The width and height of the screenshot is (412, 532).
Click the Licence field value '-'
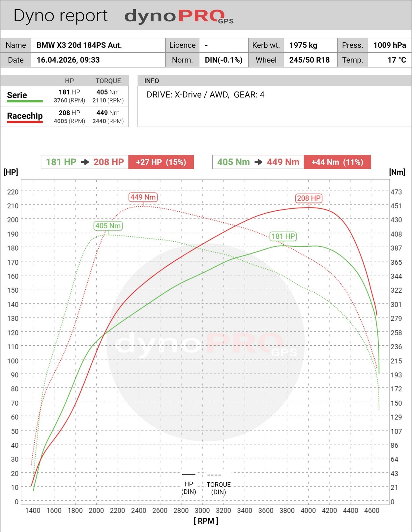click(x=206, y=45)
